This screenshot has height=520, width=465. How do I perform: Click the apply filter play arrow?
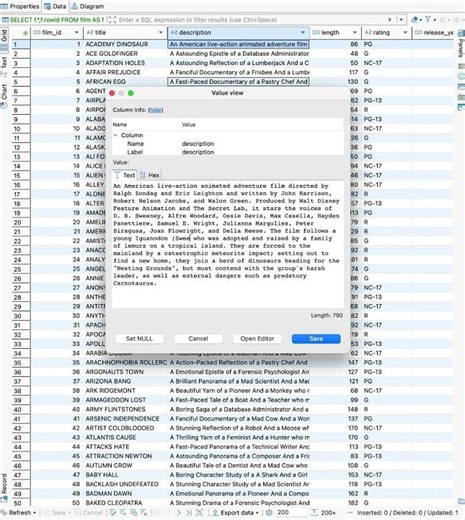coord(390,20)
